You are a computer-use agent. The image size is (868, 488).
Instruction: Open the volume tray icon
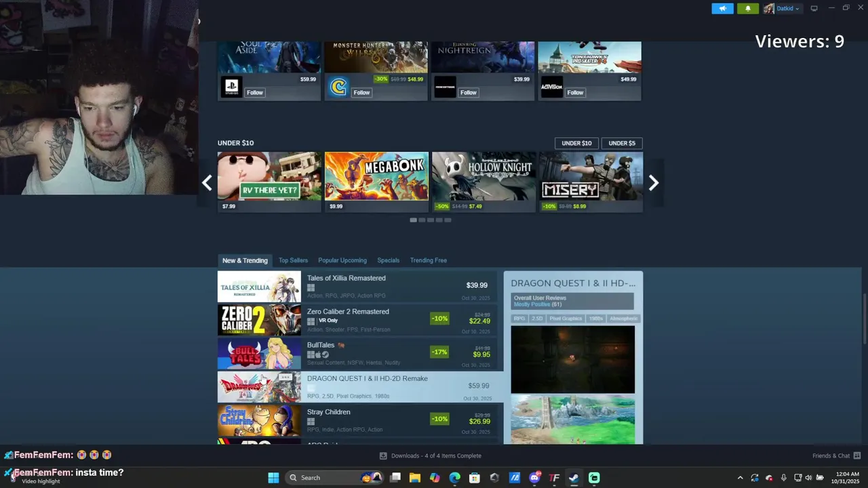point(808,478)
